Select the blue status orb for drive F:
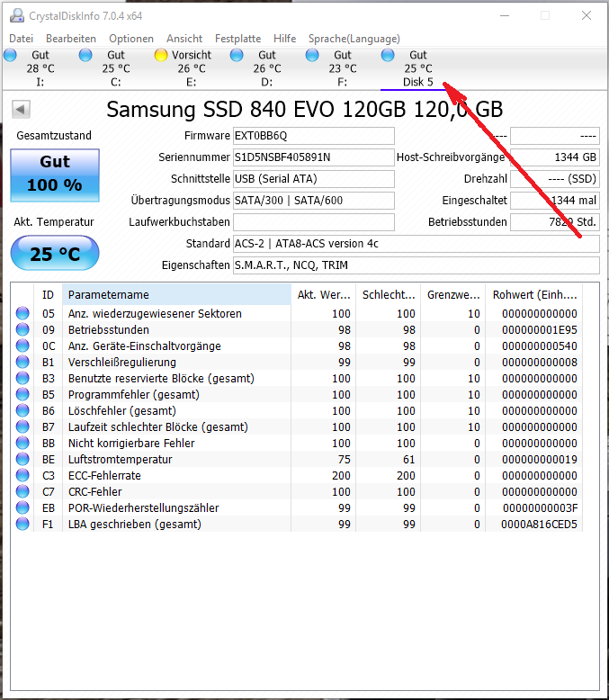Viewport: 609px width, 700px height. pyautogui.click(x=312, y=56)
